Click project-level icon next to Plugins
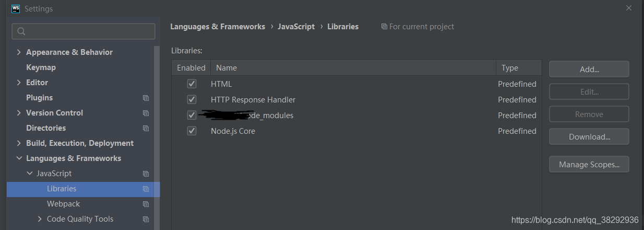644x230 pixels. (x=146, y=98)
